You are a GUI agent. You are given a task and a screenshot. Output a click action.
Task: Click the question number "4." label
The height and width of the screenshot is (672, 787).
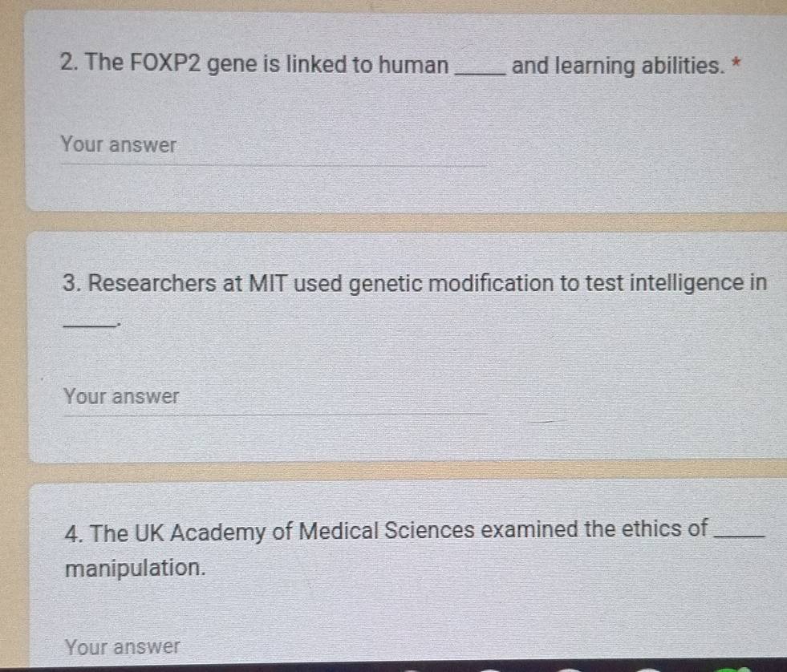point(76,533)
